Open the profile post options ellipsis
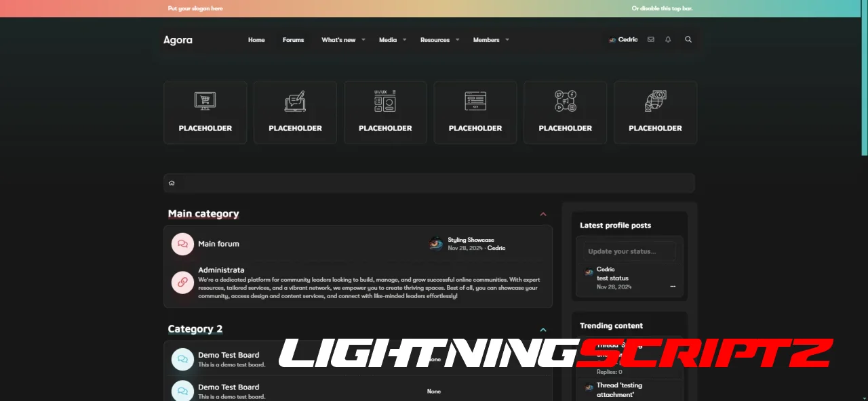Screen dimensions: 868x401 click(x=673, y=287)
